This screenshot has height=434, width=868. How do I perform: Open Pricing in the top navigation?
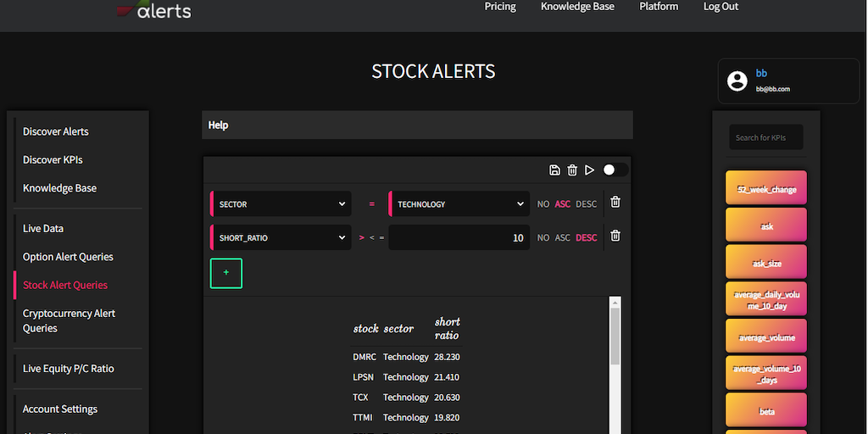(x=500, y=7)
